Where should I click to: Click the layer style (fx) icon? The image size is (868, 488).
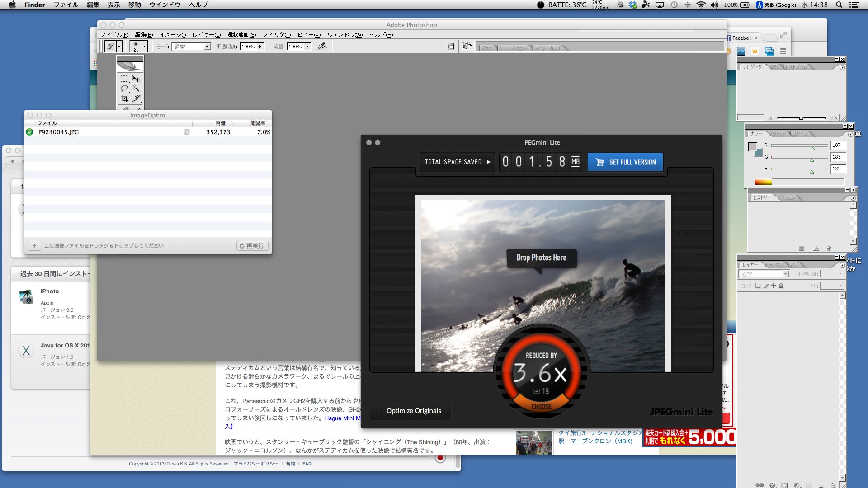[x=772, y=485]
